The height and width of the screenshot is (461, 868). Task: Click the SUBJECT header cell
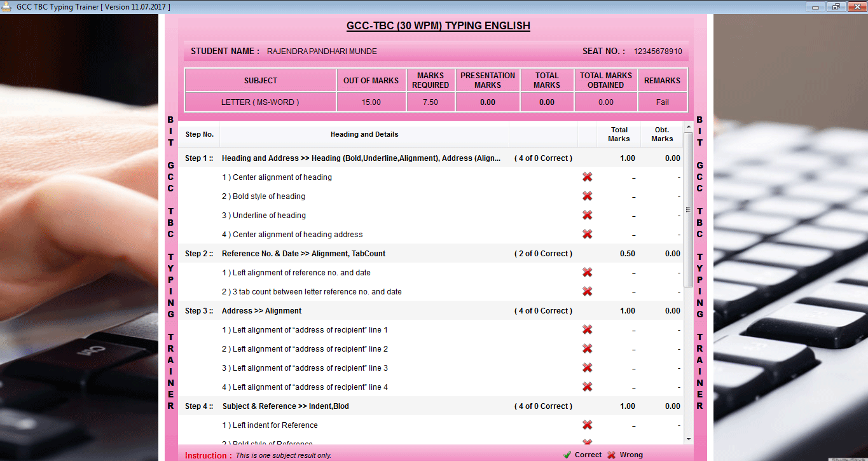(x=261, y=81)
